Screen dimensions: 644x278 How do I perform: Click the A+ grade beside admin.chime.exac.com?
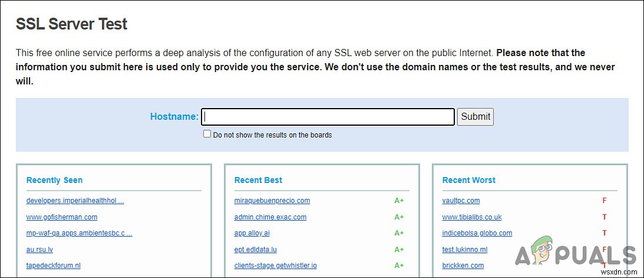point(399,217)
